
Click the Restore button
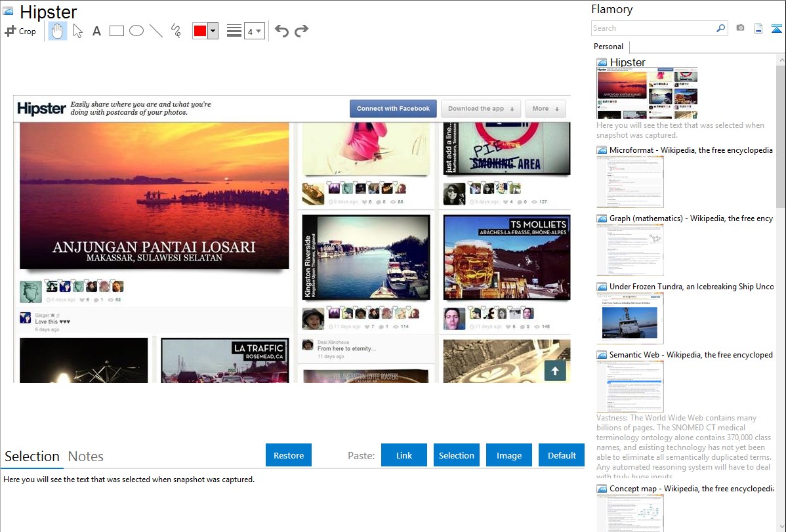[289, 455]
